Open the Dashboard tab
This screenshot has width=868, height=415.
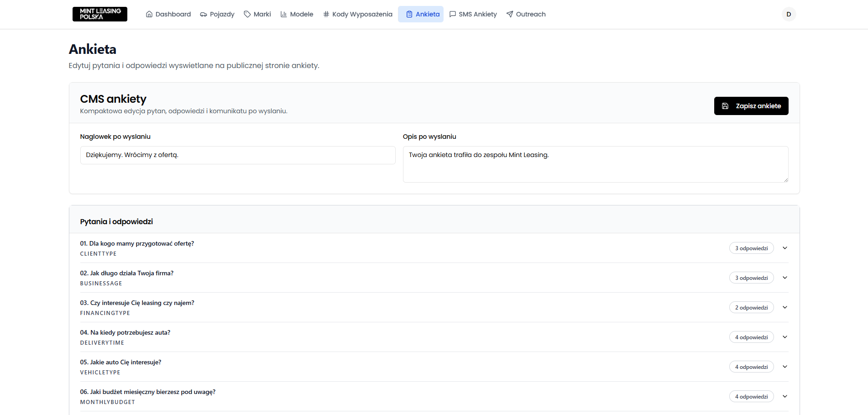[168, 14]
